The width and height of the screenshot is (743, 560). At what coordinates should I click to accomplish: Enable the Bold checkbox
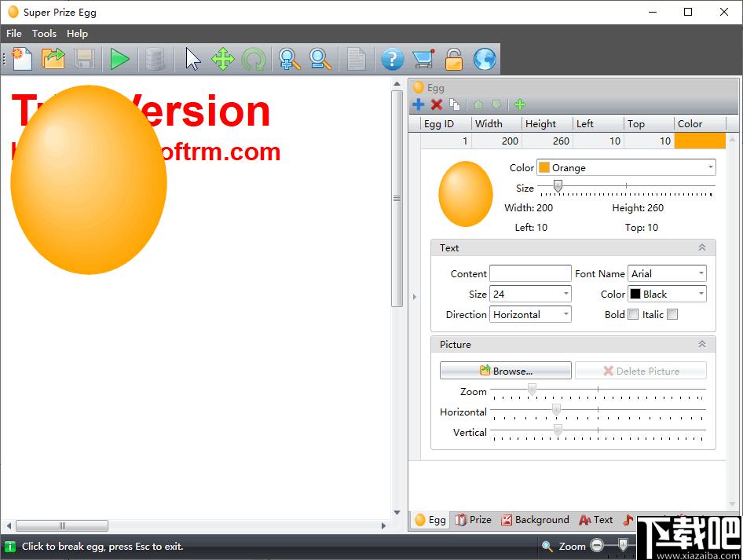(x=633, y=314)
